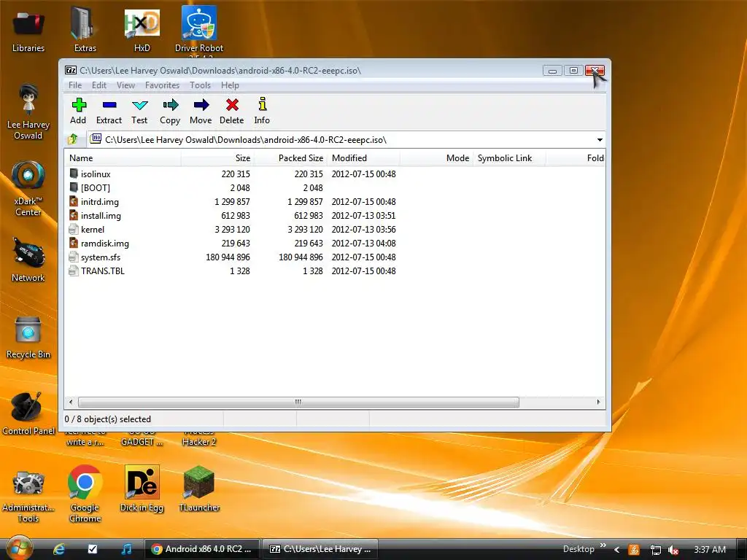Viewport: 747px width, 560px height.
Task: Sort by the Packed Size column header
Action: [x=290, y=158]
